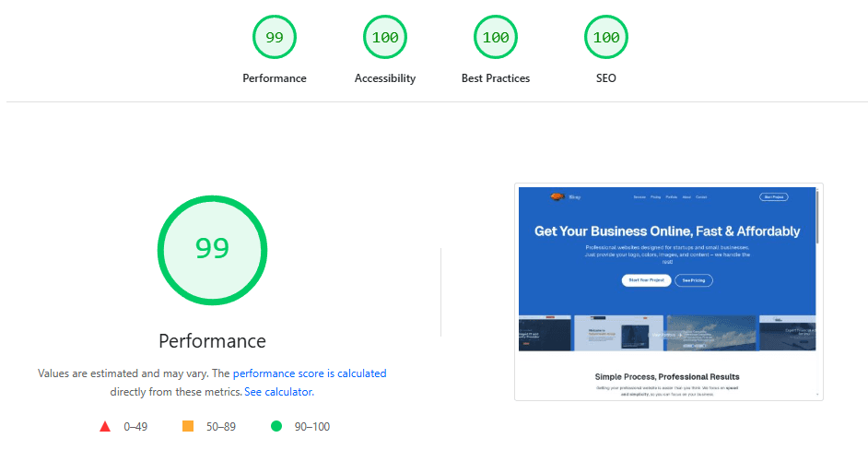Click the green circle 90–100 legend icon
The image size is (868, 450).
pos(276,426)
